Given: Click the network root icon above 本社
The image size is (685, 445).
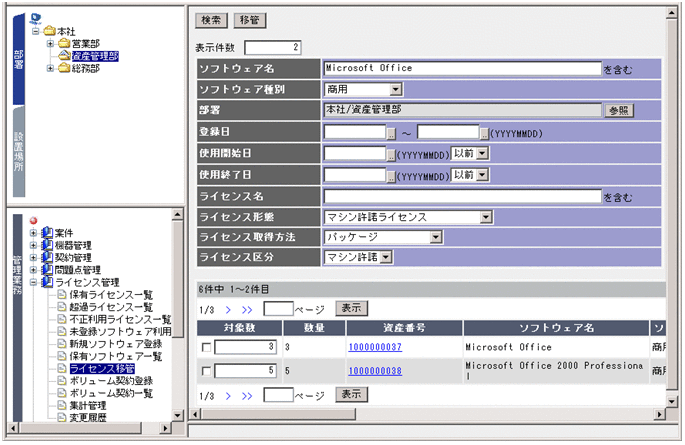Looking at the screenshot, I should (36, 18).
